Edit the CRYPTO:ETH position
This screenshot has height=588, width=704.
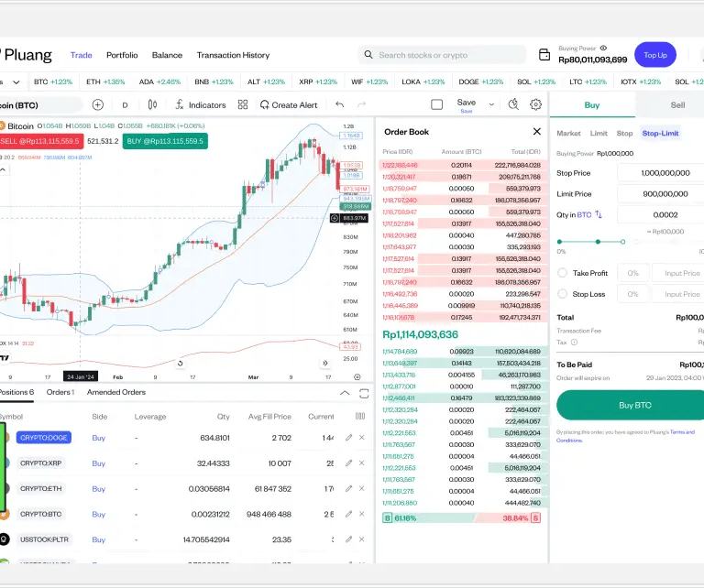pos(349,488)
